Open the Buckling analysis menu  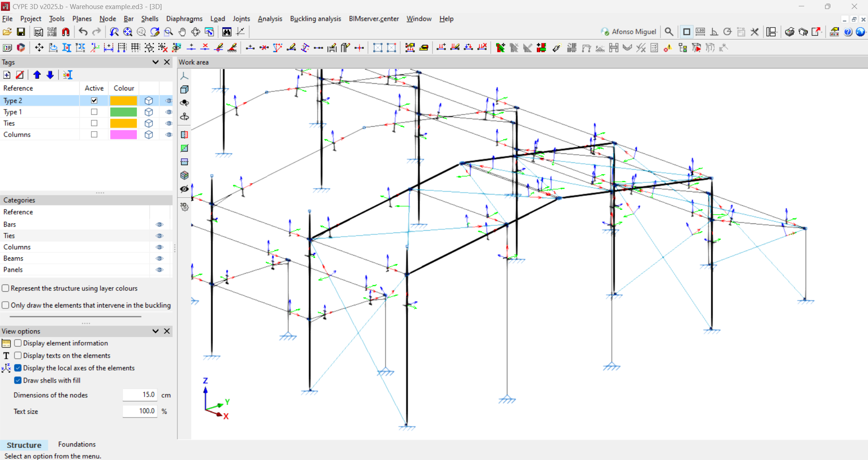click(x=315, y=19)
